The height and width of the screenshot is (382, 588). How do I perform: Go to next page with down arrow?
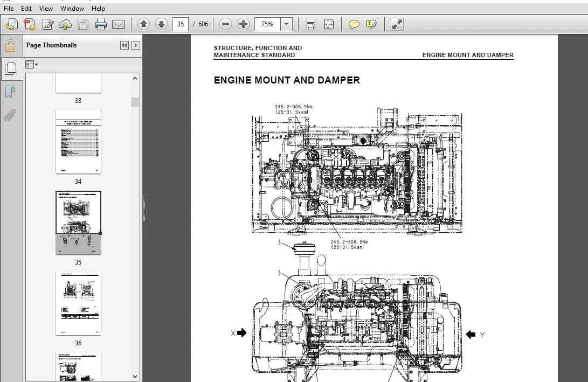point(161,24)
